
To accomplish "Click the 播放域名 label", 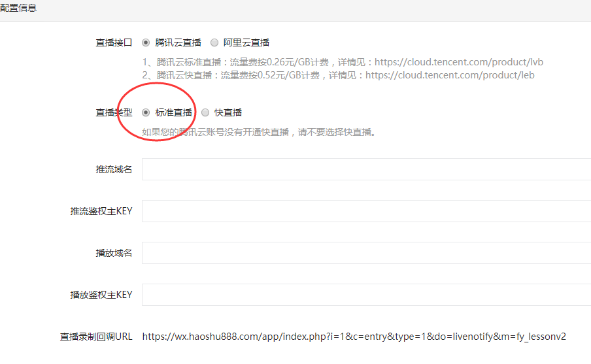I will coord(114,253).
